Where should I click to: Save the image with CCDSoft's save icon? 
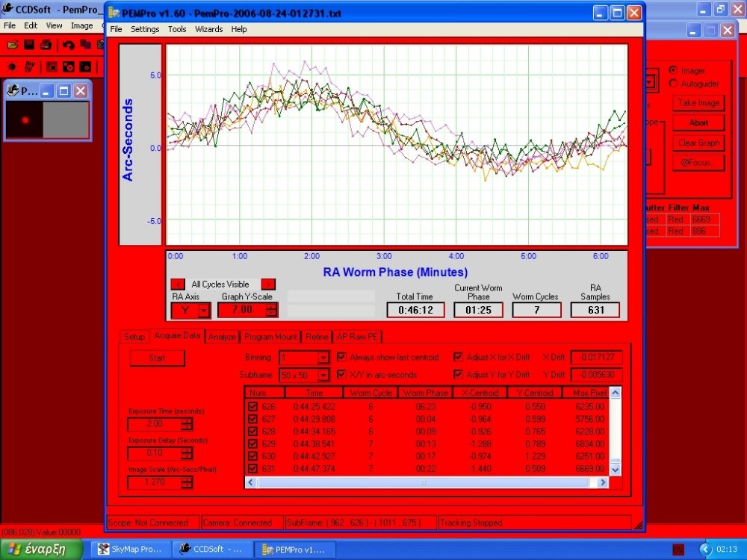coord(28,45)
